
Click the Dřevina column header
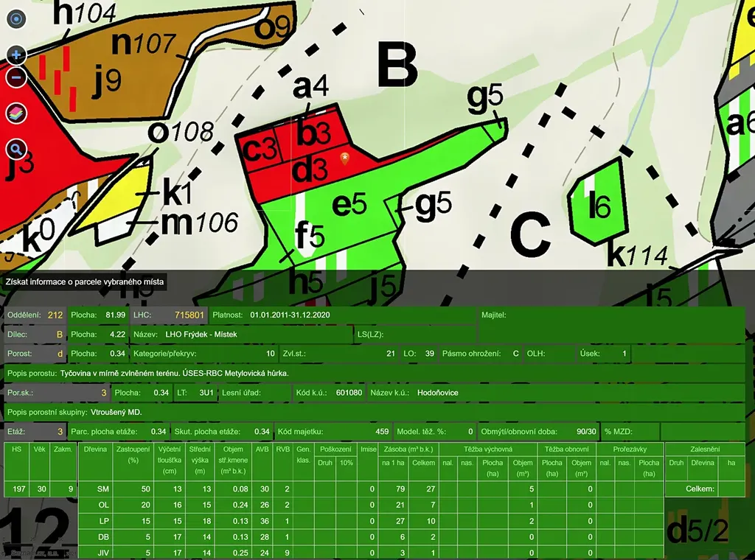[x=96, y=448]
